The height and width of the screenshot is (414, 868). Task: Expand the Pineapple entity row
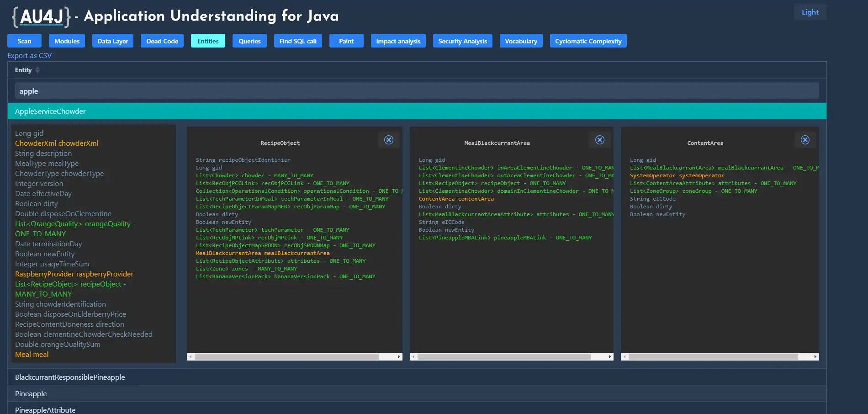click(x=31, y=393)
